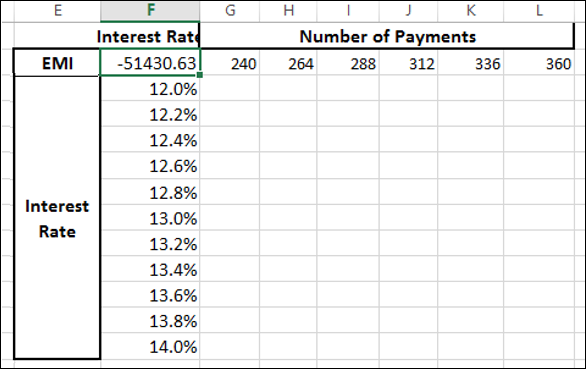Select the 12.6% rate cell
The height and width of the screenshot is (369, 586).
coord(150,166)
